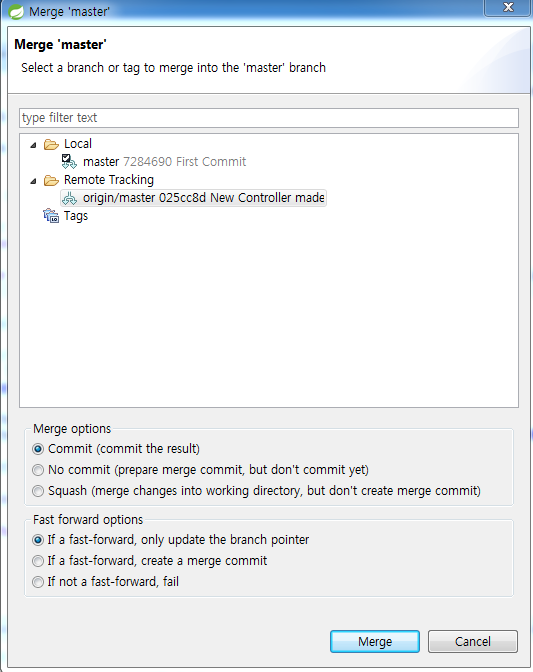Click the Cancel button
The width and height of the screenshot is (533, 672).
pos(473,642)
